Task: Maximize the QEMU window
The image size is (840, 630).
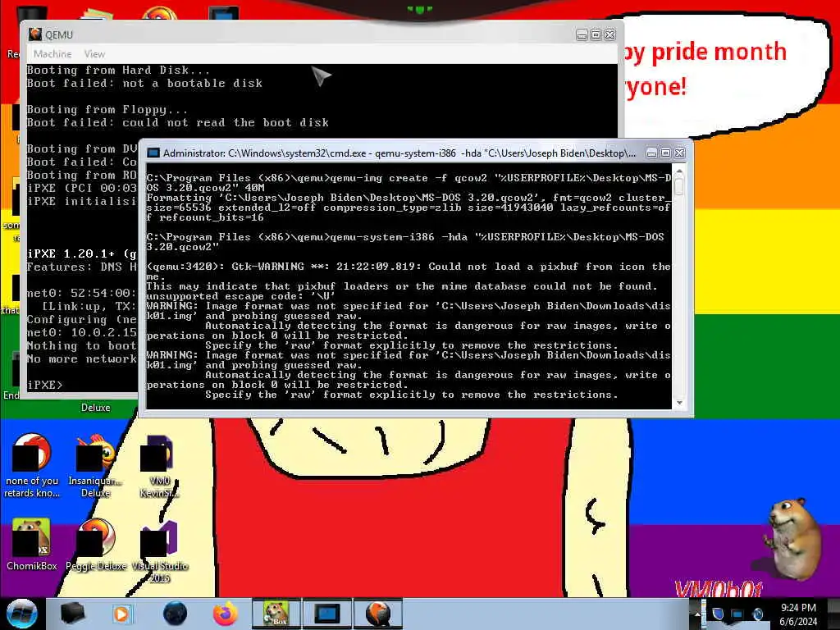Action: click(596, 34)
